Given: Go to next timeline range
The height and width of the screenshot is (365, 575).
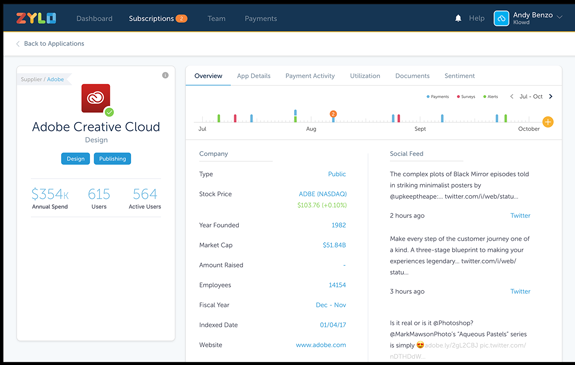Looking at the screenshot, I should [x=550, y=96].
